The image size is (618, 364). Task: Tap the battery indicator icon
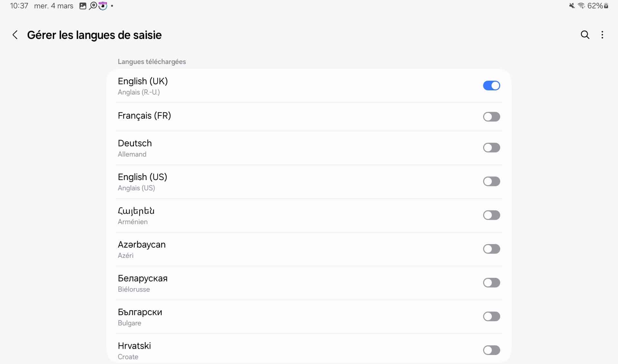pyautogui.click(x=606, y=6)
